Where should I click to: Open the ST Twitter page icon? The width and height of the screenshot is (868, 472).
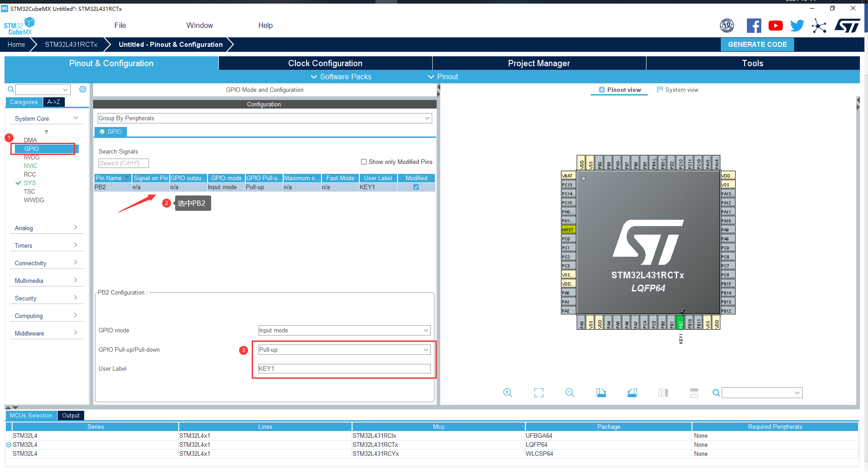[x=797, y=26]
